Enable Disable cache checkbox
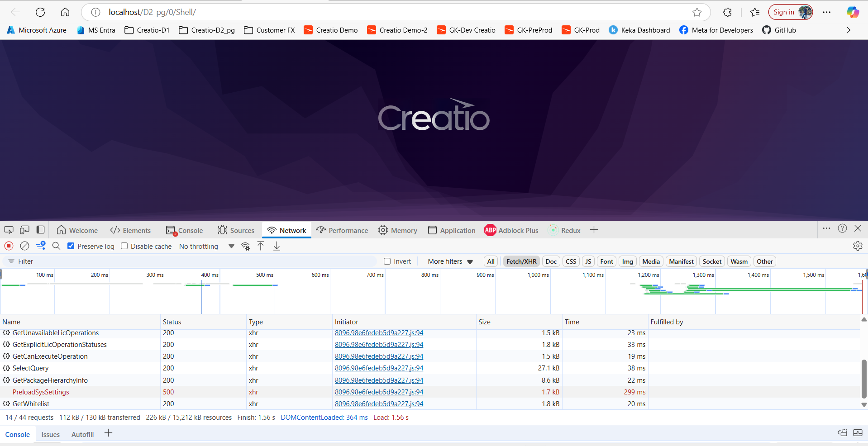This screenshot has height=446, width=868. 124,246
